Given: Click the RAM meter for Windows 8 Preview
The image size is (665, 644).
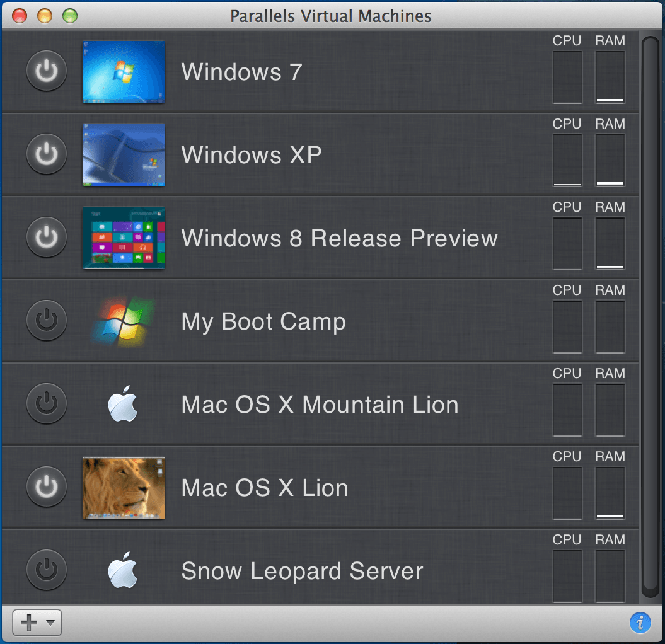Looking at the screenshot, I should point(610,243).
